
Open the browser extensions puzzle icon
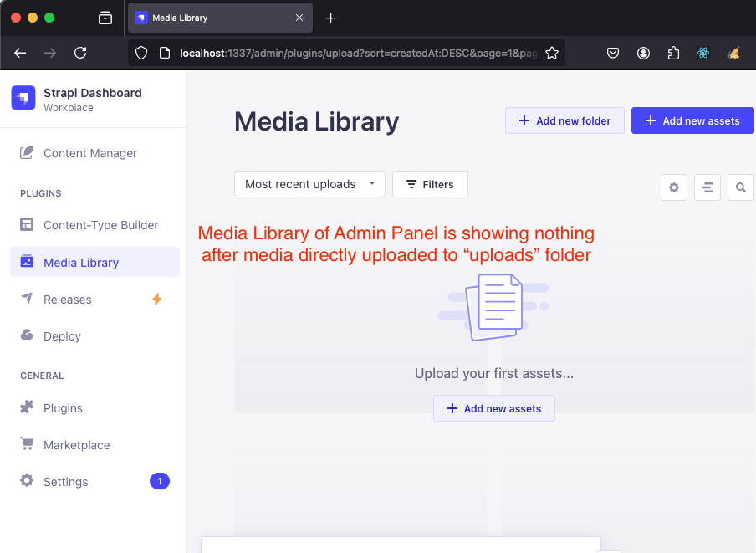[x=673, y=53]
